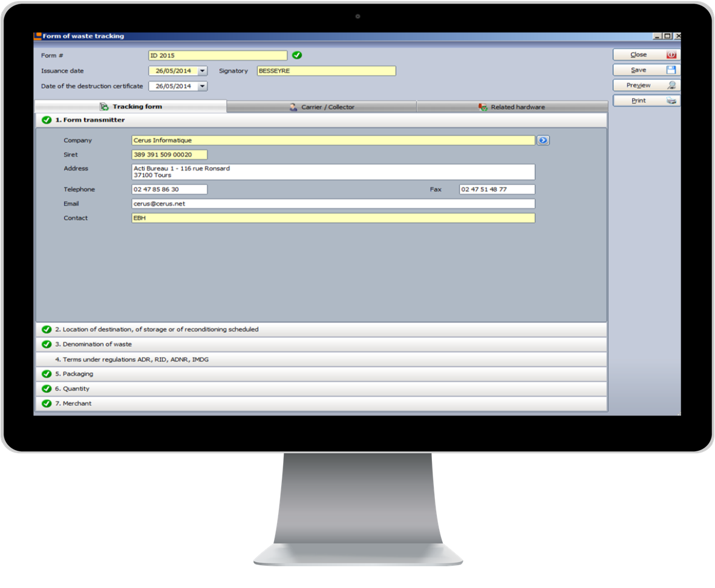Screen dimensions: 715x588
Task: Click the Contact field containing EBH
Action: coord(333,218)
